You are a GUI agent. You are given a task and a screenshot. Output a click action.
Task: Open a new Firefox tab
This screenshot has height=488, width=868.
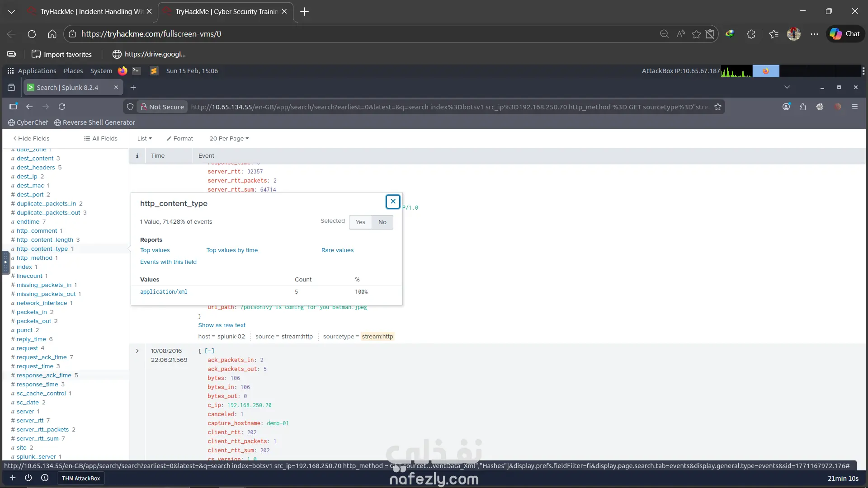click(133, 88)
